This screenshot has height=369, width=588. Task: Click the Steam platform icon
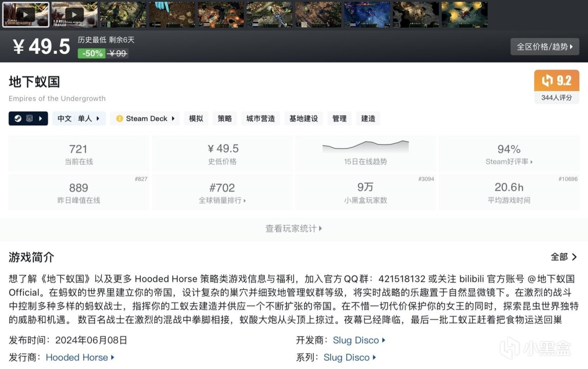click(x=17, y=119)
